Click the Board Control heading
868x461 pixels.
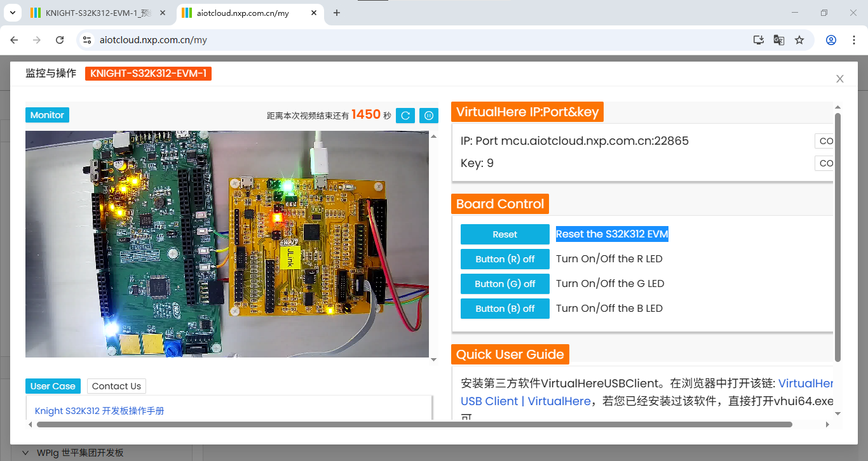pos(500,204)
